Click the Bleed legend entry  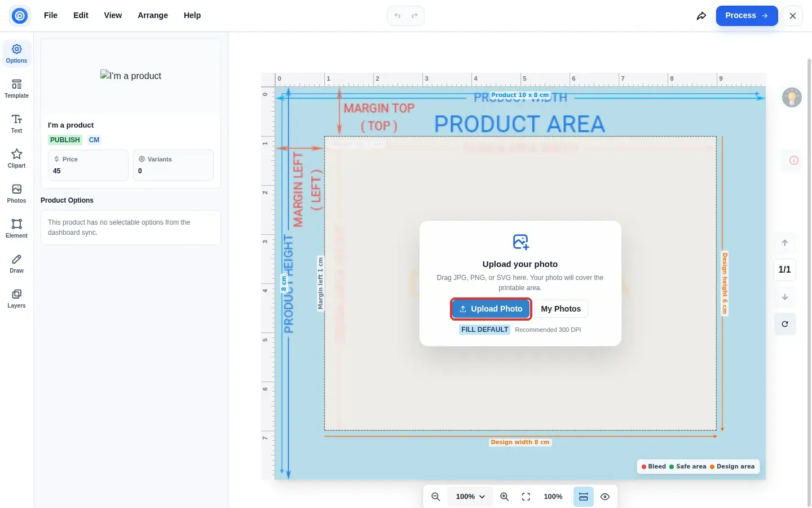(x=654, y=466)
